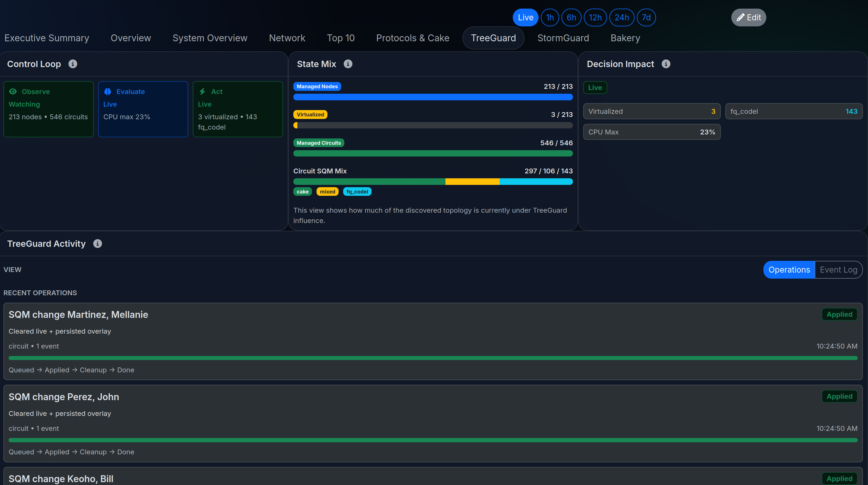Open the SQM change Martinez, Mellanie operation
Image resolution: width=868 pixels, height=485 pixels.
click(433, 341)
